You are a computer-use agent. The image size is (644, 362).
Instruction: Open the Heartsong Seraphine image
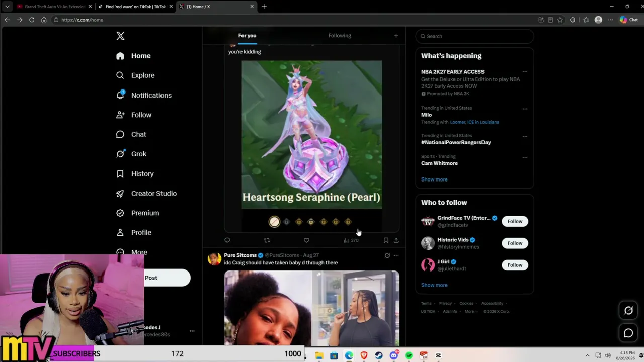point(312,135)
